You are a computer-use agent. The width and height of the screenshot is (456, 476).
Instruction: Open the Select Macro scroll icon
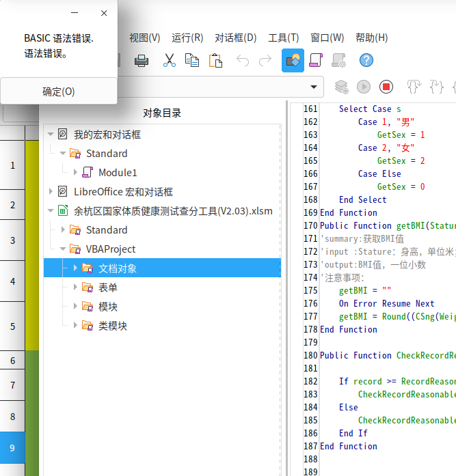point(315,60)
